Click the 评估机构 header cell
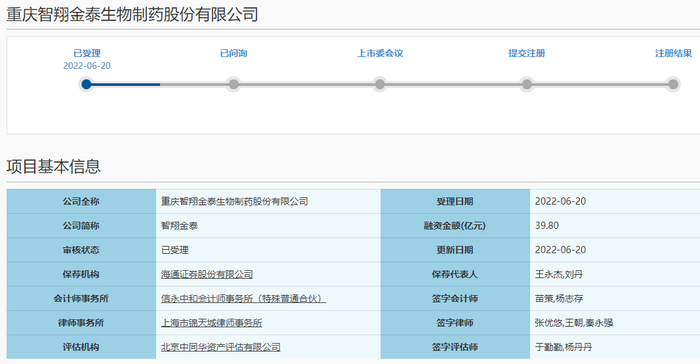The height and width of the screenshot is (364, 700). 81,347
